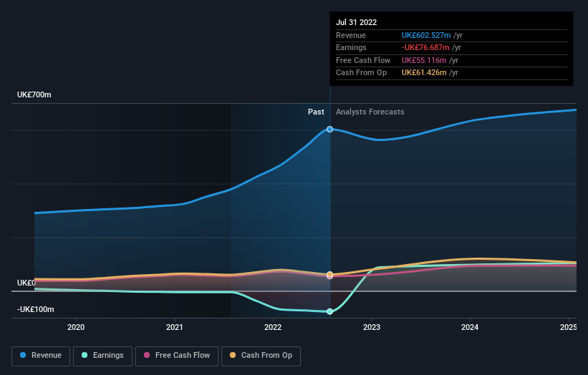Screen dimensions: 588x375
Task: Click the Cash From Op label in the tooltip
Action: pos(361,73)
